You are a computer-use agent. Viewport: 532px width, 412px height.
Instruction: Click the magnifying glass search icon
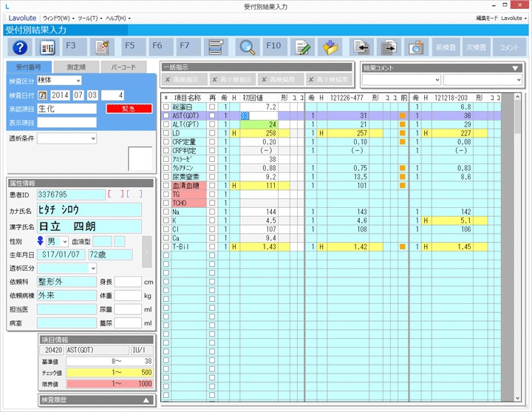[x=248, y=47]
